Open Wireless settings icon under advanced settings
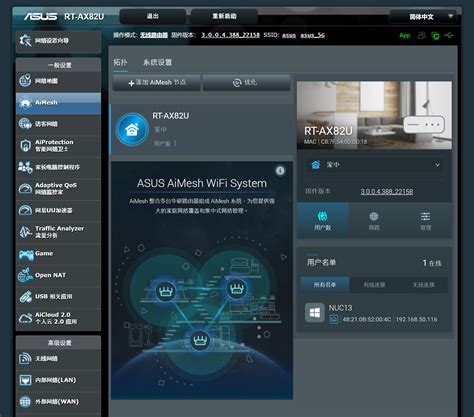The height and width of the screenshot is (417, 474). [x=25, y=358]
